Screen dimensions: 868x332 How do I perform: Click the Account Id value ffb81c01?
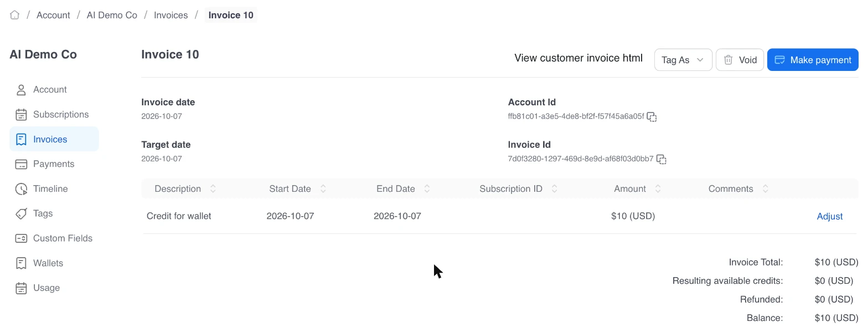click(576, 116)
